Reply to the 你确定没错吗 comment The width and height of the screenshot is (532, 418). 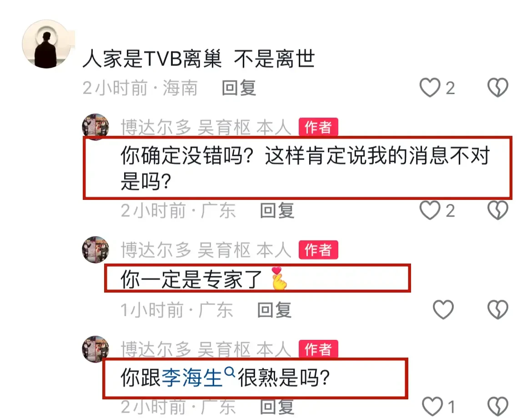pos(277,210)
